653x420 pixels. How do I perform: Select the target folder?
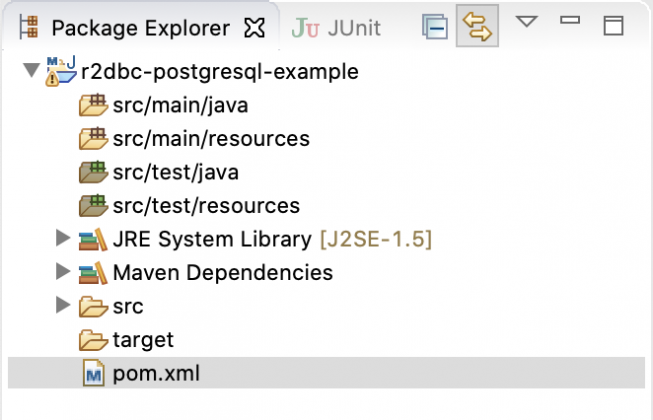pos(143,340)
